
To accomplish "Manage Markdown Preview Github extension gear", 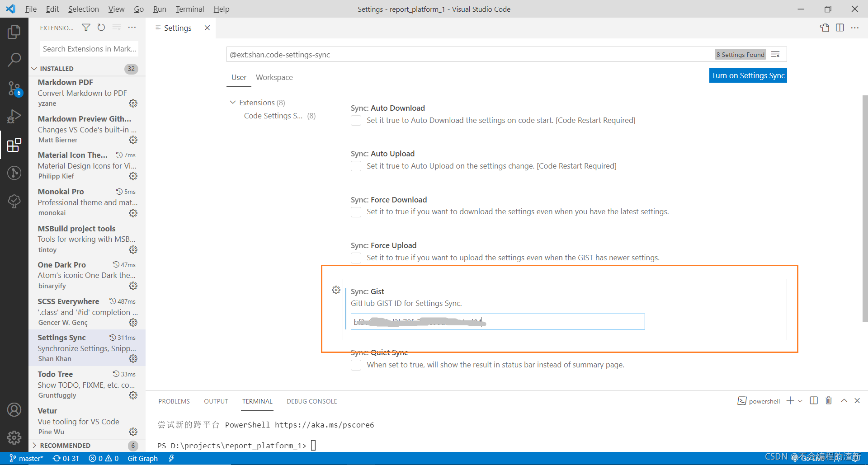I will pos(133,140).
